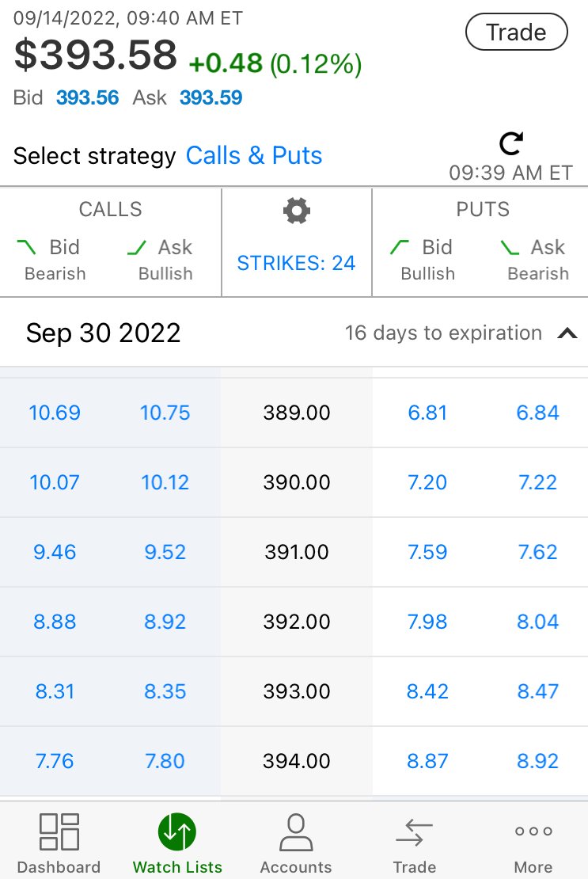Select put bid 8.87 at 394 strike
Image resolution: width=588 pixels, height=879 pixels.
(x=427, y=761)
